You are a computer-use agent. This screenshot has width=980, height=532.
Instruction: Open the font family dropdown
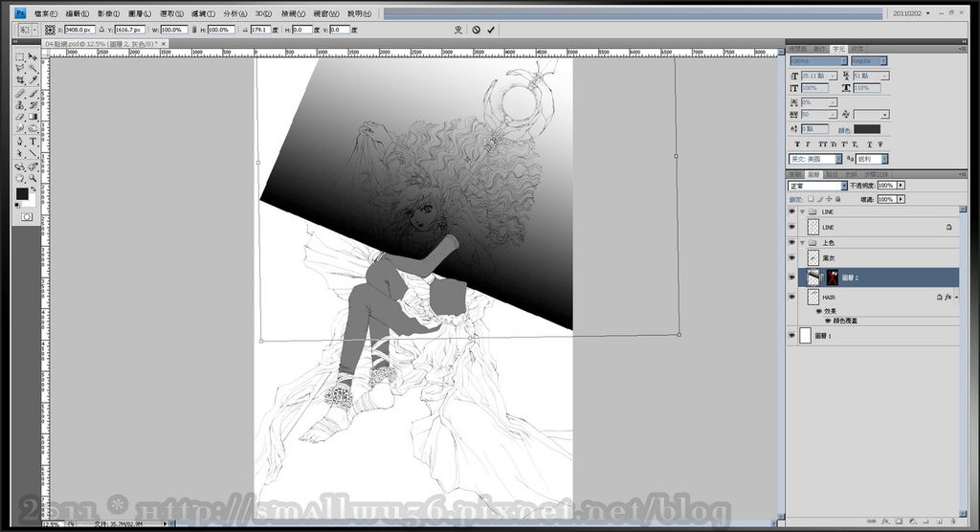819,61
